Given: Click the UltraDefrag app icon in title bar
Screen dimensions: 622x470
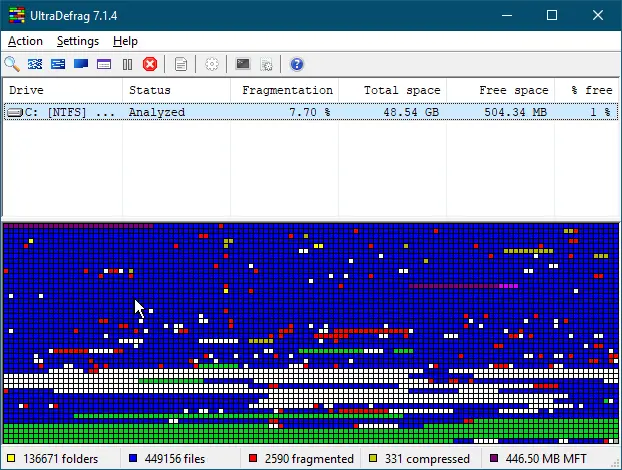Looking at the screenshot, I should 17,15.
